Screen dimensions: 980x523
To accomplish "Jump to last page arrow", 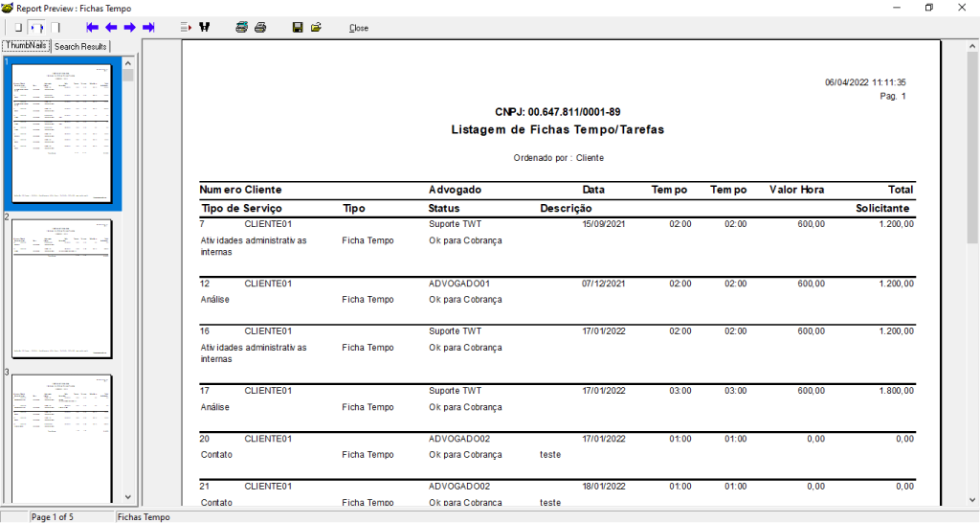I will coord(148,28).
